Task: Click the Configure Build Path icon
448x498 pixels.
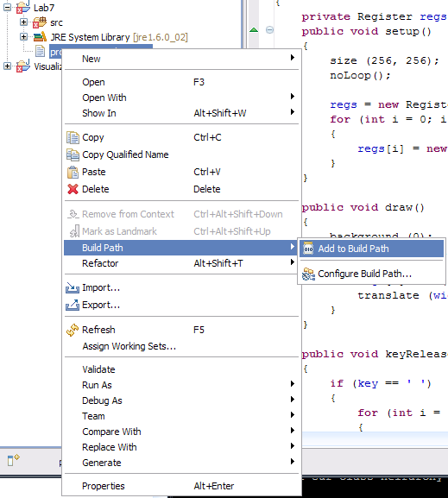Action: pyautogui.click(x=308, y=274)
